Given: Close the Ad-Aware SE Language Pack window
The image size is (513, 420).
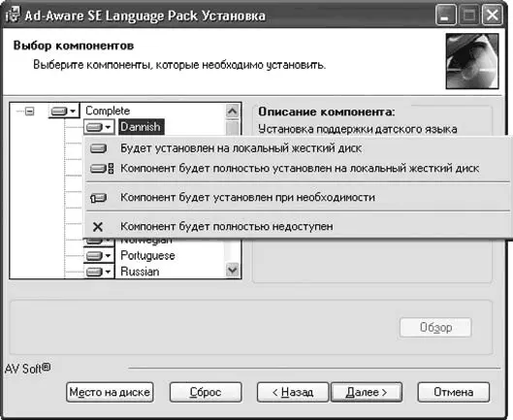Looking at the screenshot, I should [493, 15].
